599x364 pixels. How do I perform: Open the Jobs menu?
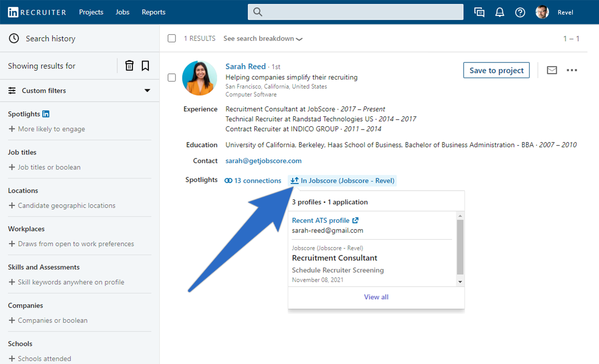point(123,12)
